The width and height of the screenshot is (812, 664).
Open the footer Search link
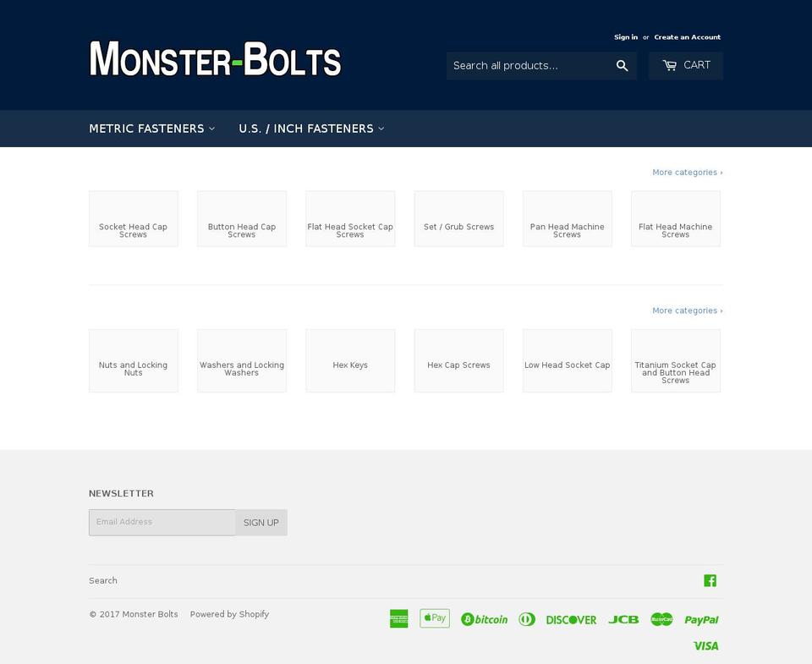click(103, 580)
